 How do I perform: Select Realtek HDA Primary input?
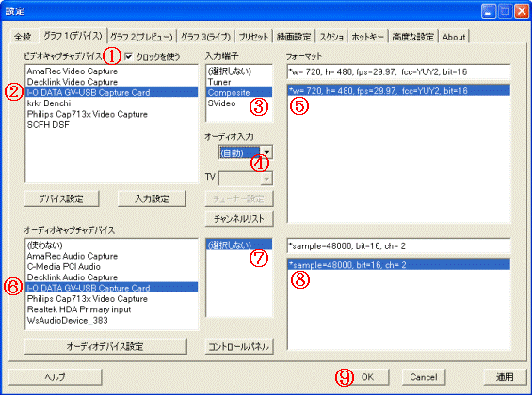(x=111, y=309)
